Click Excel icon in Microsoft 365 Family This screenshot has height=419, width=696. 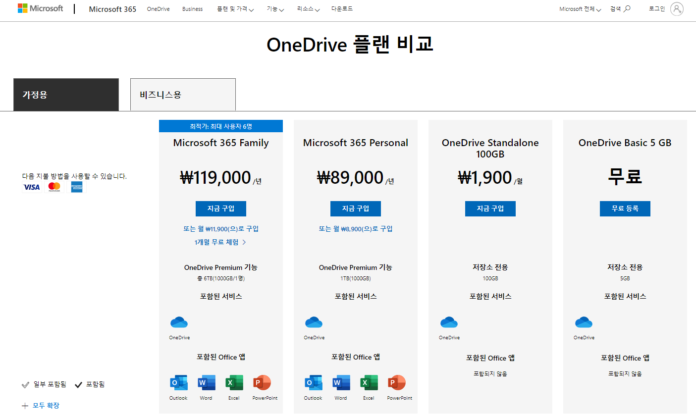click(x=234, y=383)
